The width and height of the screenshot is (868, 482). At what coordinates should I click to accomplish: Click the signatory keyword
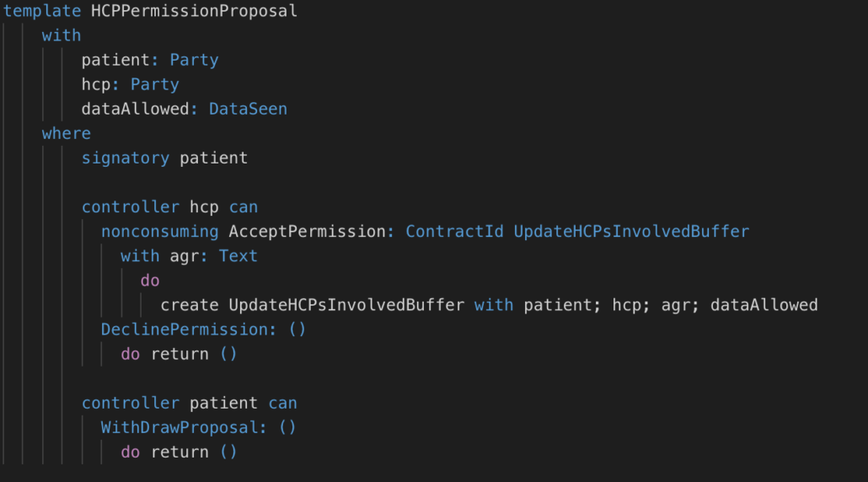(126, 158)
